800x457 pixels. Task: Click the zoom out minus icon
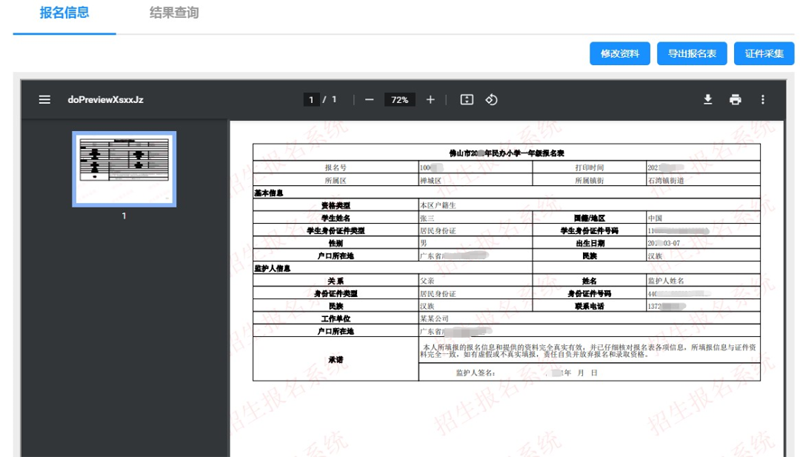(x=369, y=100)
